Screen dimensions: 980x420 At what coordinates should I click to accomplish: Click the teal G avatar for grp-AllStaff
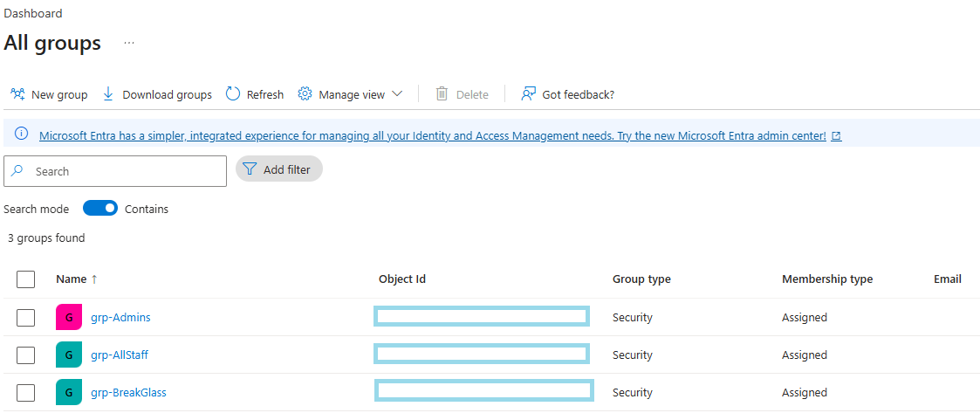69,355
